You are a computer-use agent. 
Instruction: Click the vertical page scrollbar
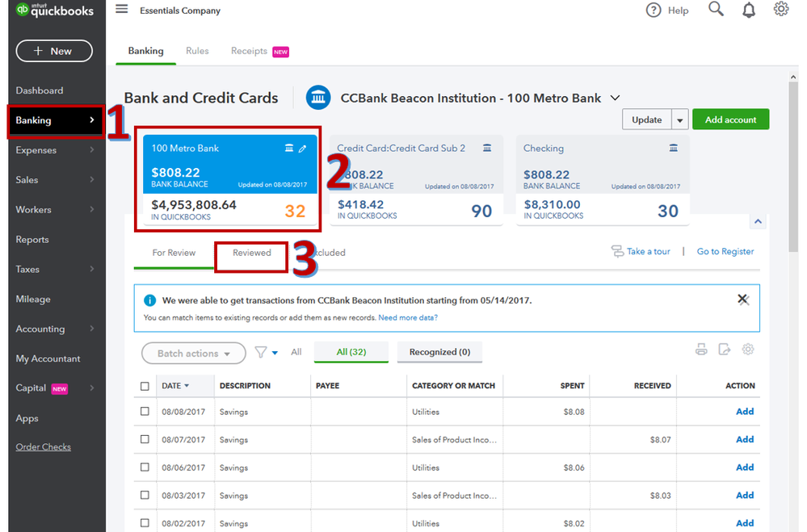point(793,167)
